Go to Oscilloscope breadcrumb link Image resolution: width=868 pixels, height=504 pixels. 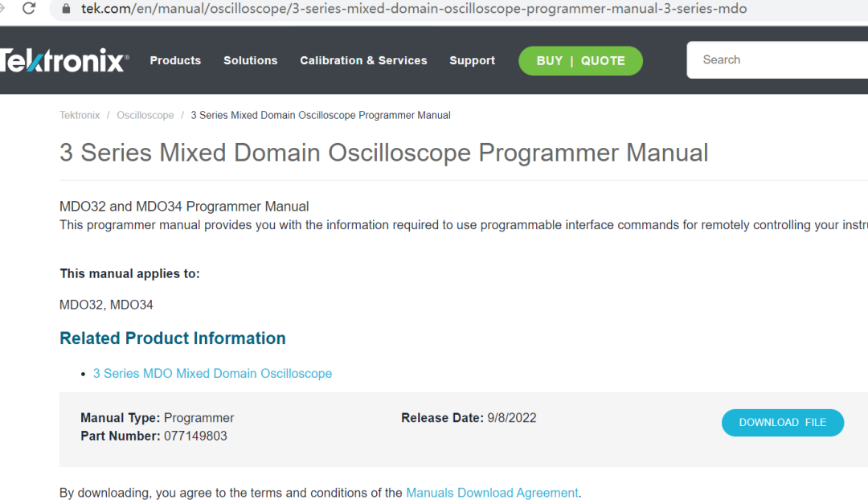tap(145, 115)
